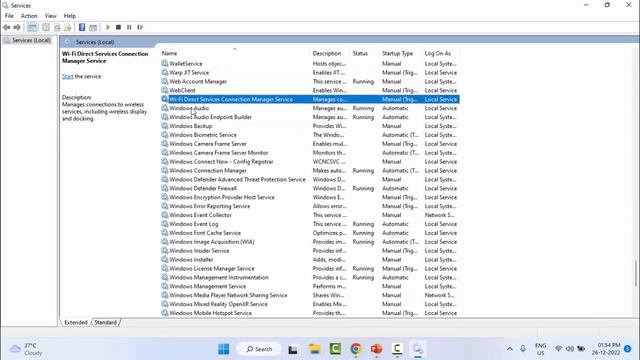Select Windows Camera Frame Server Monitor row

pyautogui.click(x=310, y=153)
